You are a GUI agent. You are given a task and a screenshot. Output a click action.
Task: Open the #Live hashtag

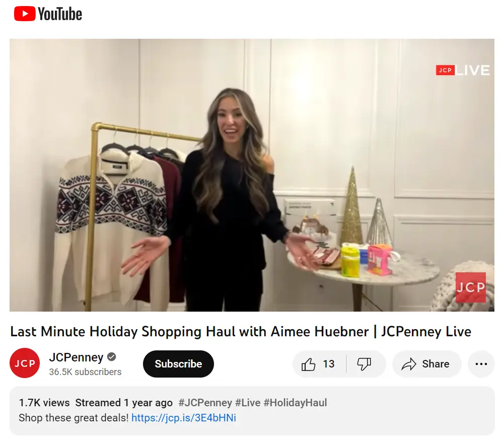tap(248, 402)
